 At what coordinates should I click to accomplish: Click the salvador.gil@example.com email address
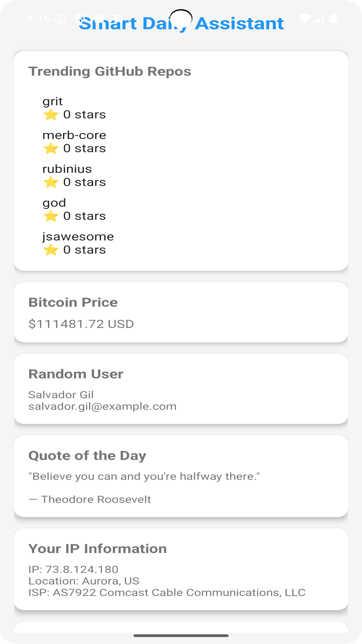(x=102, y=407)
